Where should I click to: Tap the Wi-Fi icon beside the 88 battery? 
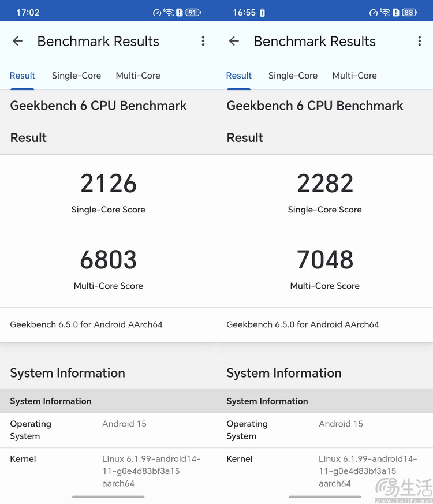(x=385, y=12)
